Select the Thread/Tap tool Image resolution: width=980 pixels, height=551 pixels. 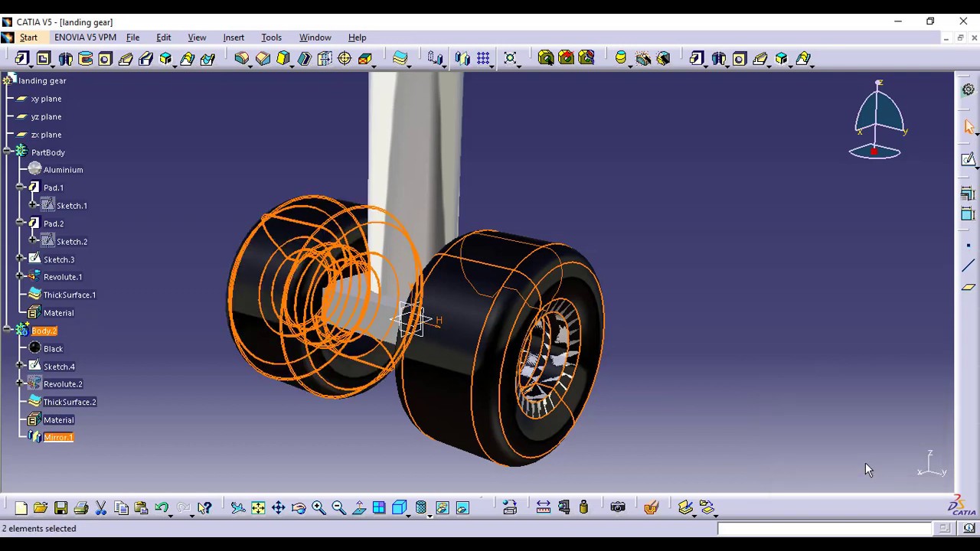coord(345,58)
